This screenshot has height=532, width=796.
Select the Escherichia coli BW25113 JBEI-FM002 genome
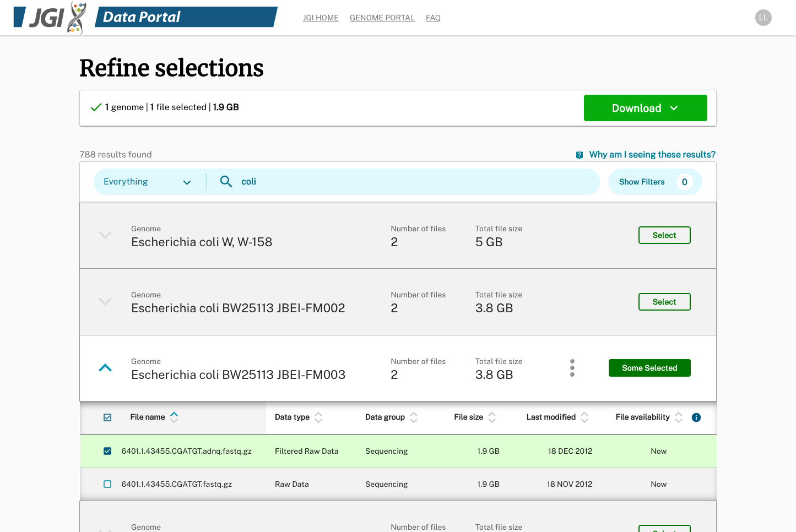(664, 302)
